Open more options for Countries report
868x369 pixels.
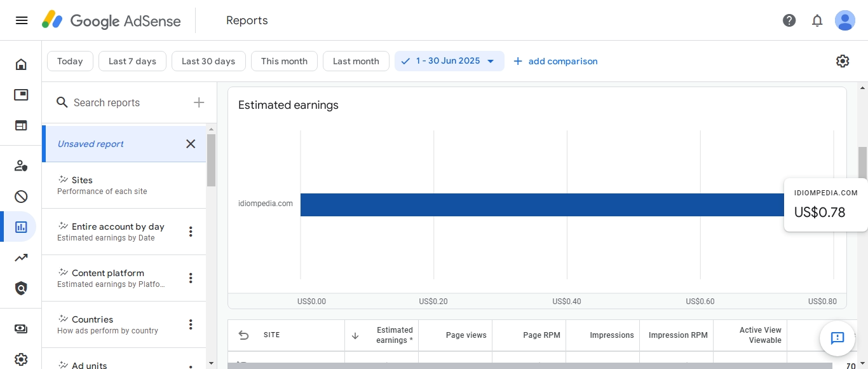pyautogui.click(x=191, y=324)
